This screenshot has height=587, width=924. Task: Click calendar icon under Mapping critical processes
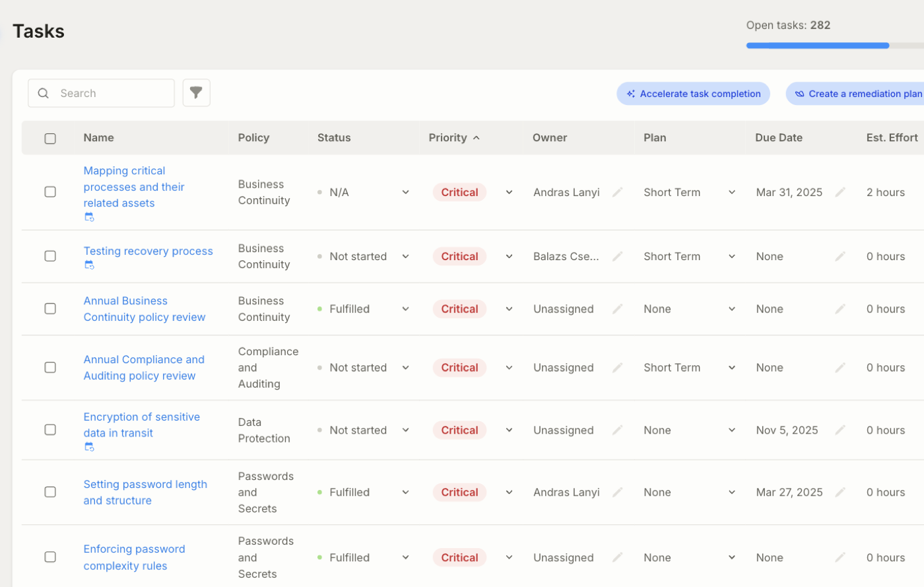tap(89, 217)
